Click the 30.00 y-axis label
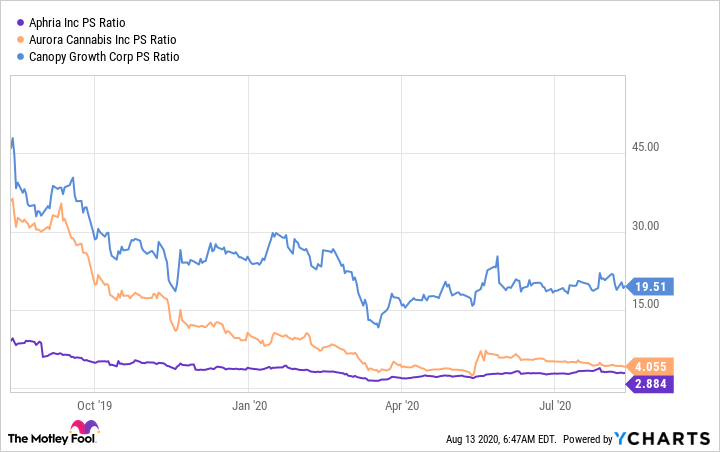This screenshot has height=452, width=720. tap(646, 225)
